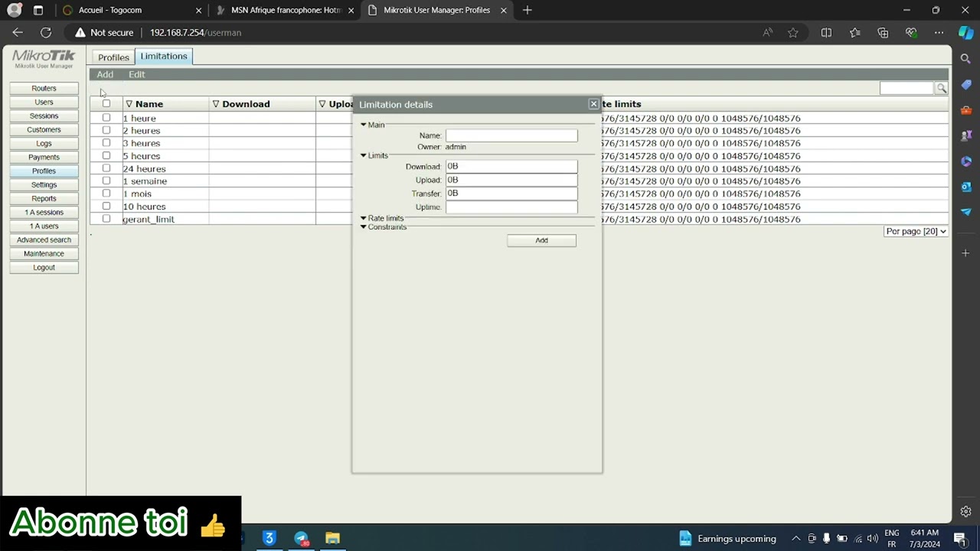Image resolution: width=980 pixels, height=551 pixels.
Task: Open the sidebar search icon
Action: coord(965,59)
